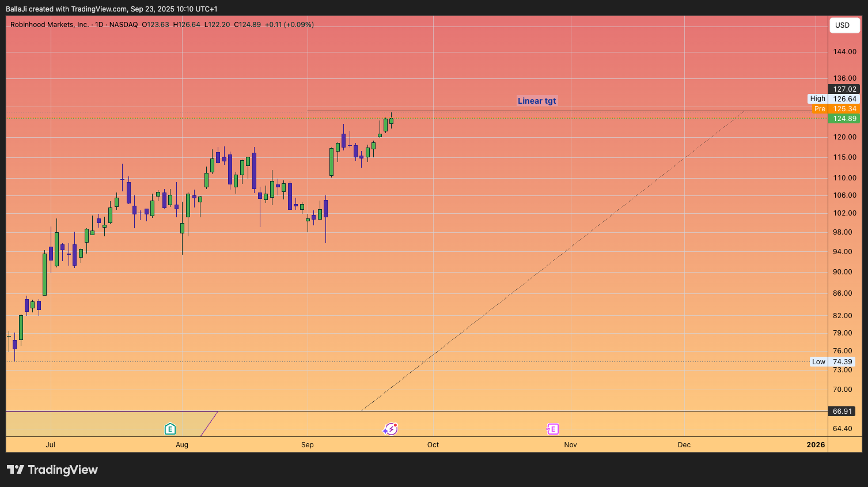Click the Jul label on time axis
The height and width of the screenshot is (487, 868).
tap(51, 445)
